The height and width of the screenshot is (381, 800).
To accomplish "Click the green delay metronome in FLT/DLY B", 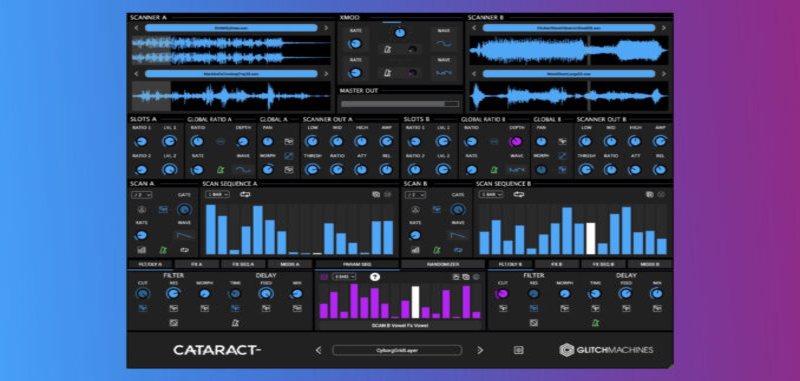I will [595, 322].
